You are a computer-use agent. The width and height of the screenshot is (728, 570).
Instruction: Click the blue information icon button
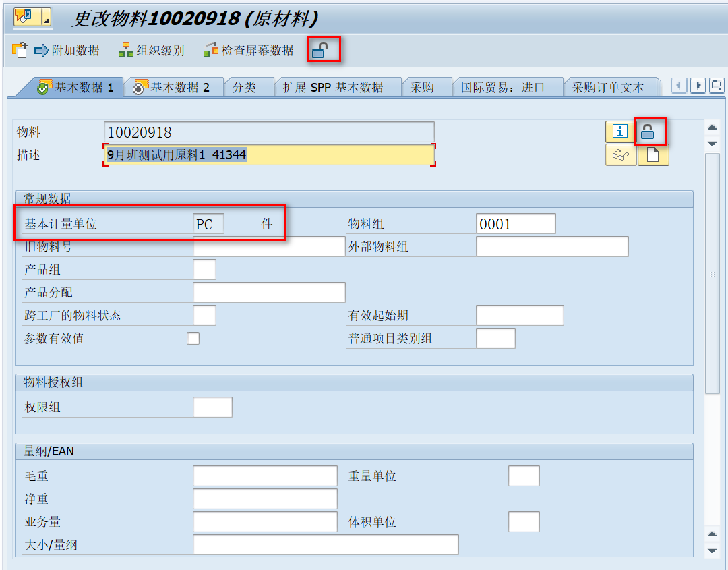620,132
